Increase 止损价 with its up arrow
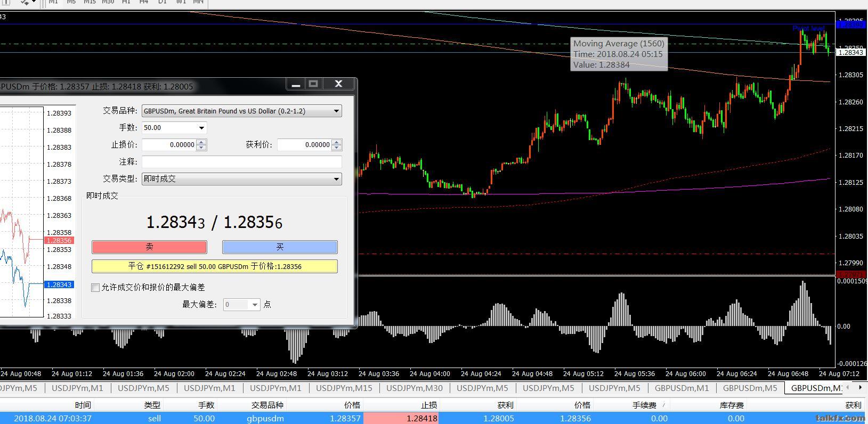This screenshot has width=868, height=424. click(x=201, y=142)
